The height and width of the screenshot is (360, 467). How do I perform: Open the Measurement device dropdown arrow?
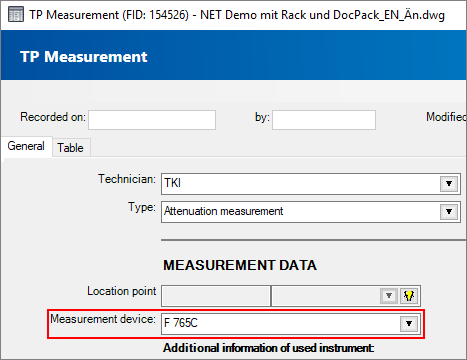click(409, 323)
